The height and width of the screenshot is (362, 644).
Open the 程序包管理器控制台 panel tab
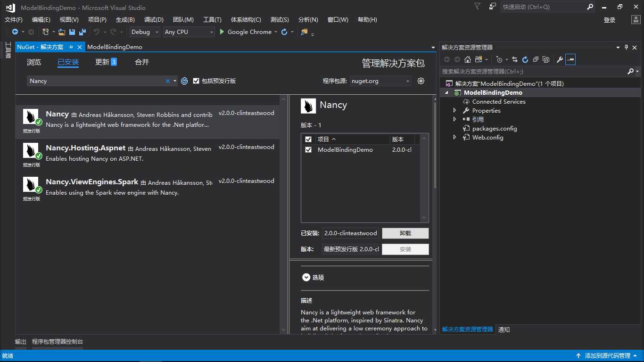[x=58, y=342]
